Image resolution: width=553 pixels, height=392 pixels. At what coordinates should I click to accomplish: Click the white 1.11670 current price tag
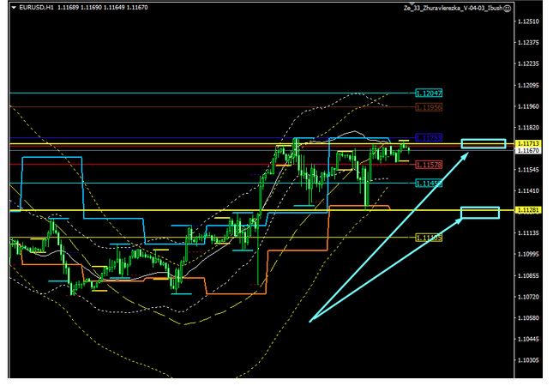tap(528, 150)
